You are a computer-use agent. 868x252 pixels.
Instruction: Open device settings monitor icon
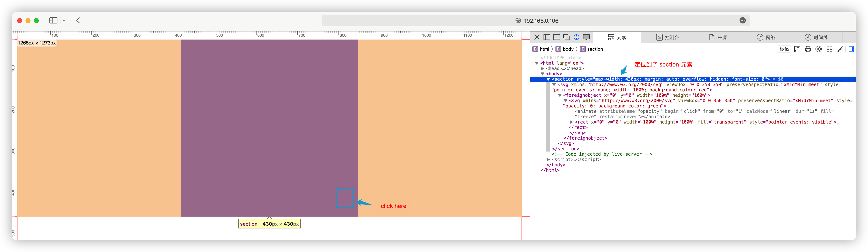pyautogui.click(x=586, y=37)
